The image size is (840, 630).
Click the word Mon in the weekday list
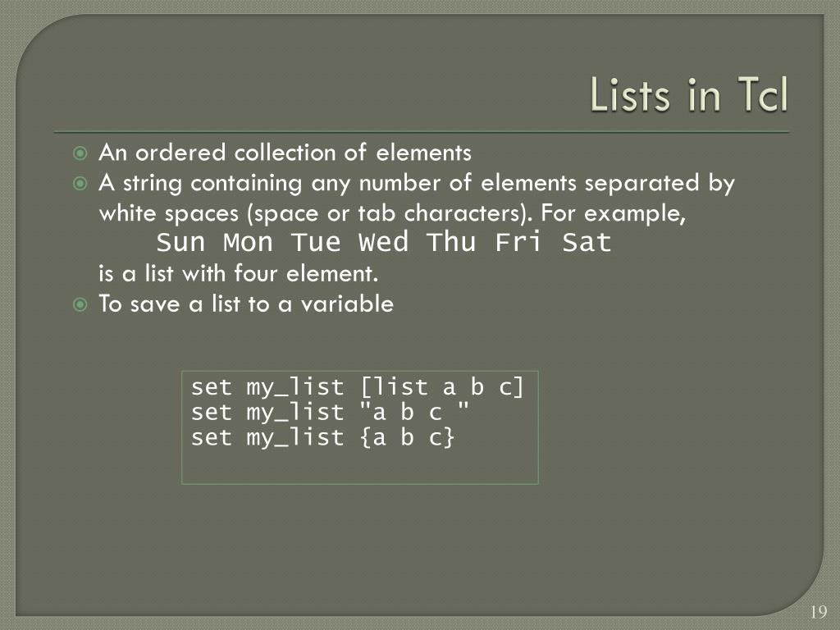pyautogui.click(x=248, y=242)
